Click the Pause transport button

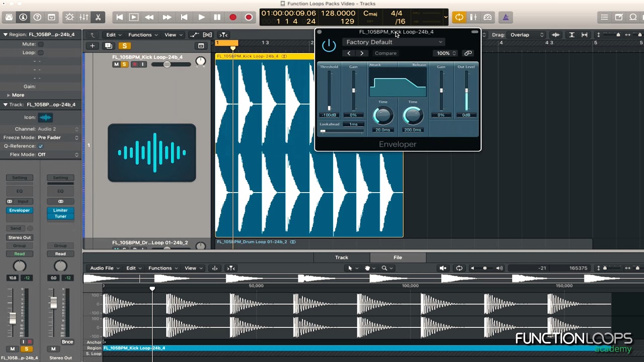click(217, 17)
